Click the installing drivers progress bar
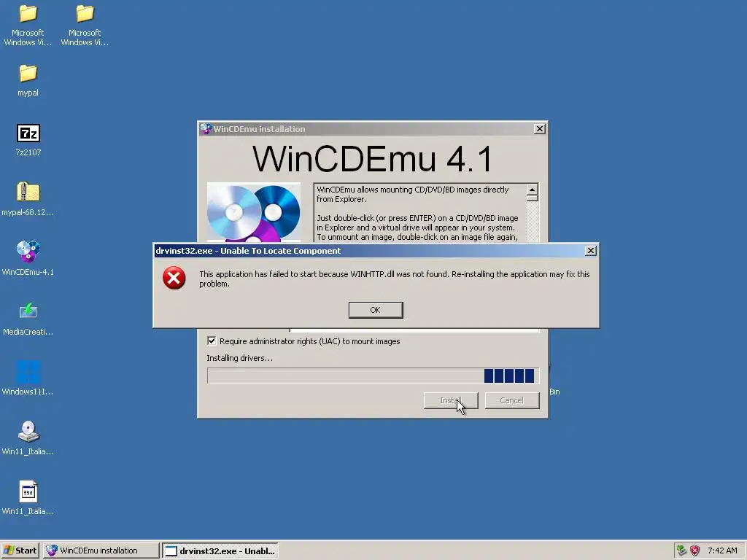The image size is (747, 560). (x=373, y=376)
